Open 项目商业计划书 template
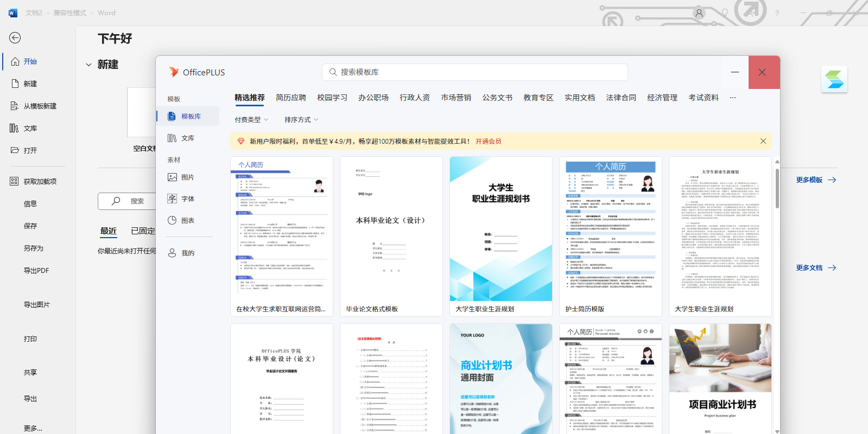The width and height of the screenshot is (868, 434). tap(720, 379)
